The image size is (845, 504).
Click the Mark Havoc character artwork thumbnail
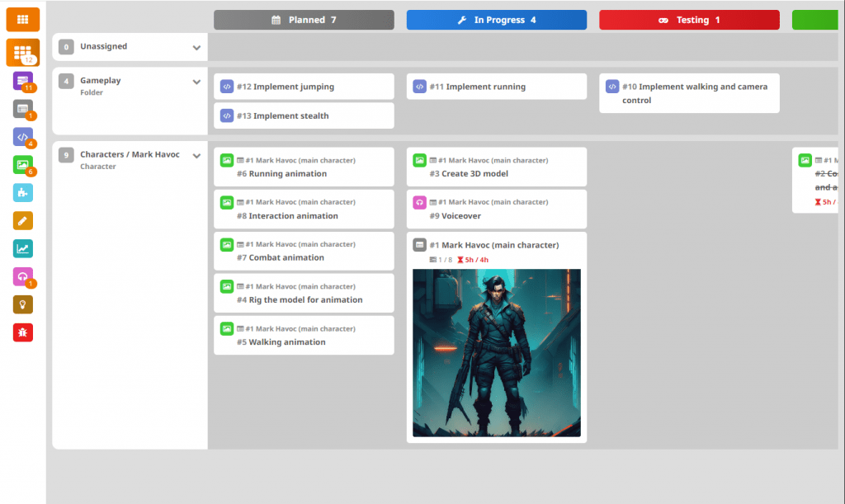point(496,352)
